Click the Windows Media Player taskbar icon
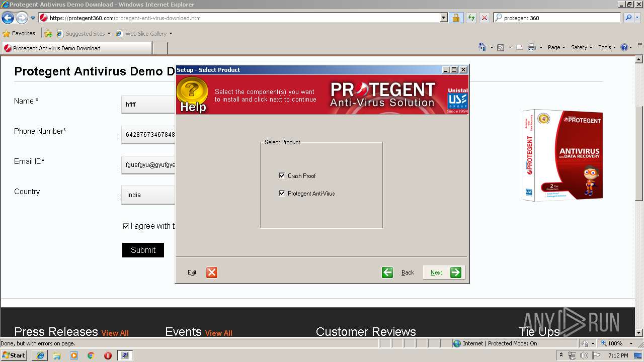This screenshot has height=362, width=644. 74,355
